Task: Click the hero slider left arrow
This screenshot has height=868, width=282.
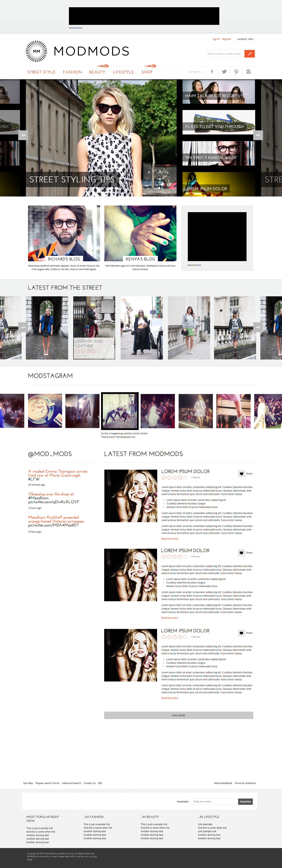Action: pos(23,135)
